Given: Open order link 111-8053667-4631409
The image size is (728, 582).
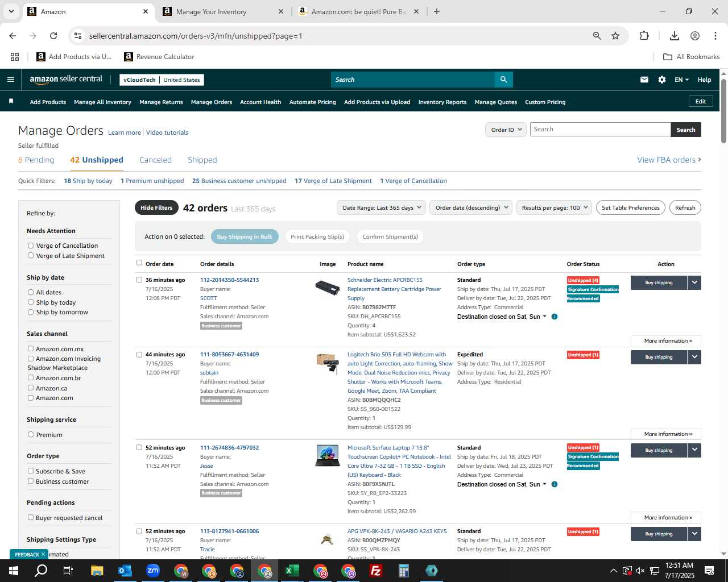Looking at the screenshot, I should click(x=229, y=355).
